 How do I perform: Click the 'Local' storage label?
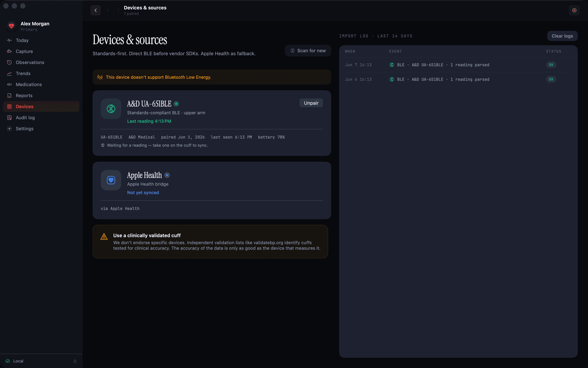point(18,361)
